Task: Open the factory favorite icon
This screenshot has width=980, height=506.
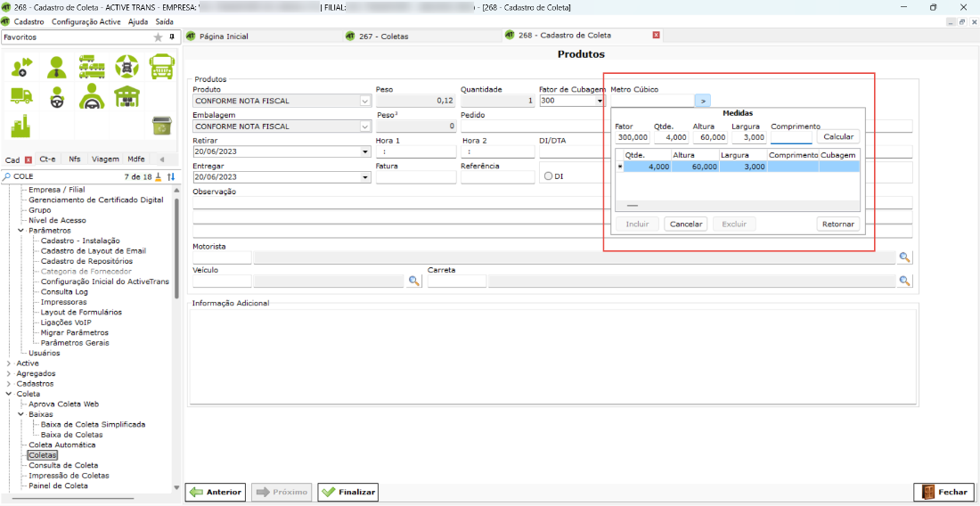Action: click(22, 126)
